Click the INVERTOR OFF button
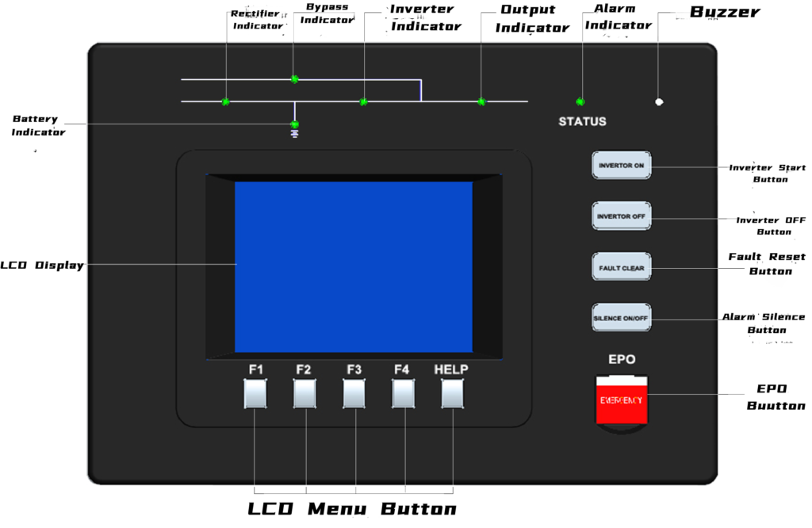Screen dimensions: 812x528 (621, 216)
